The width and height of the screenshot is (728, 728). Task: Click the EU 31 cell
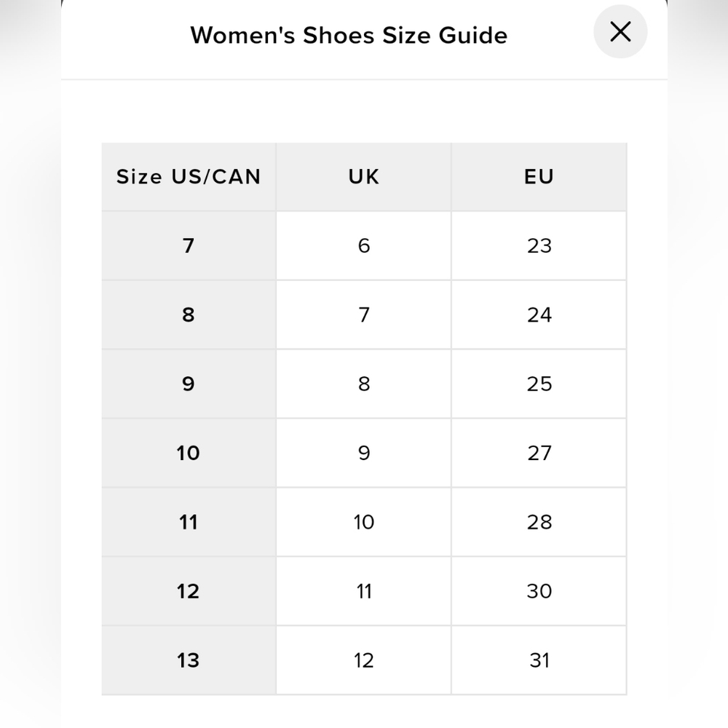click(x=539, y=660)
